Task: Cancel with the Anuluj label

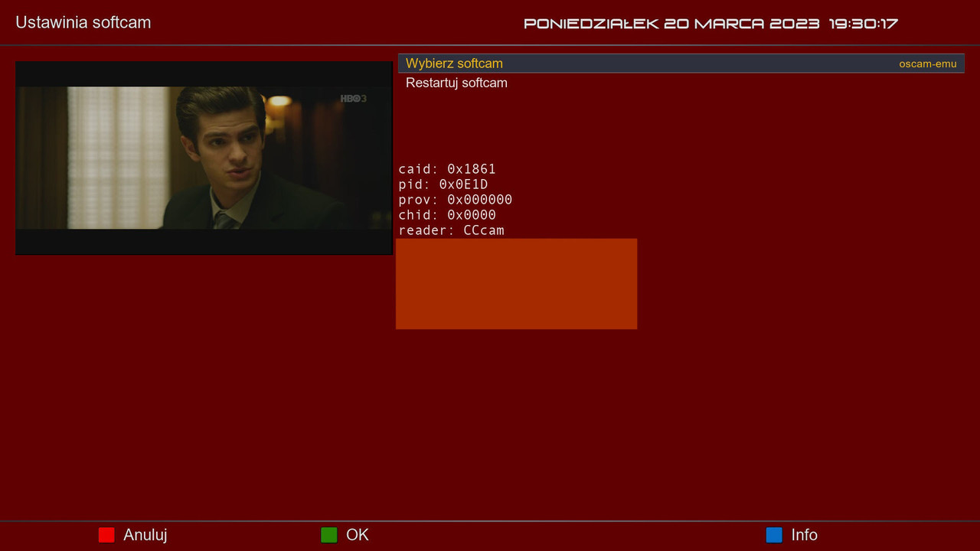Action: 145,535
